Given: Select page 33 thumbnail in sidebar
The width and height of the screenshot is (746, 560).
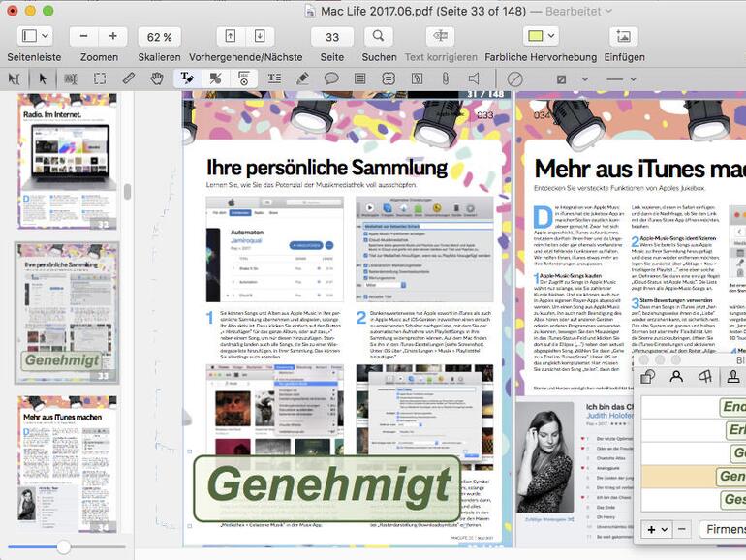Looking at the screenshot, I should pyautogui.click(x=67, y=313).
